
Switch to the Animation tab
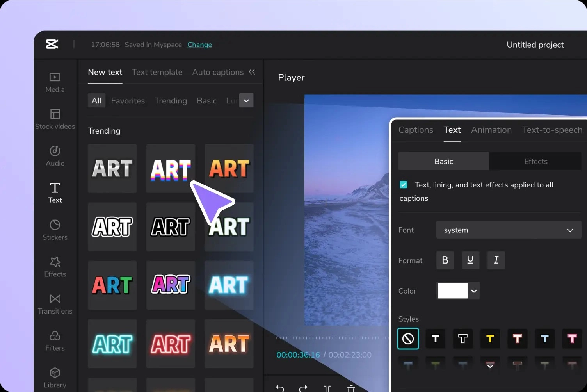[x=491, y=130]
